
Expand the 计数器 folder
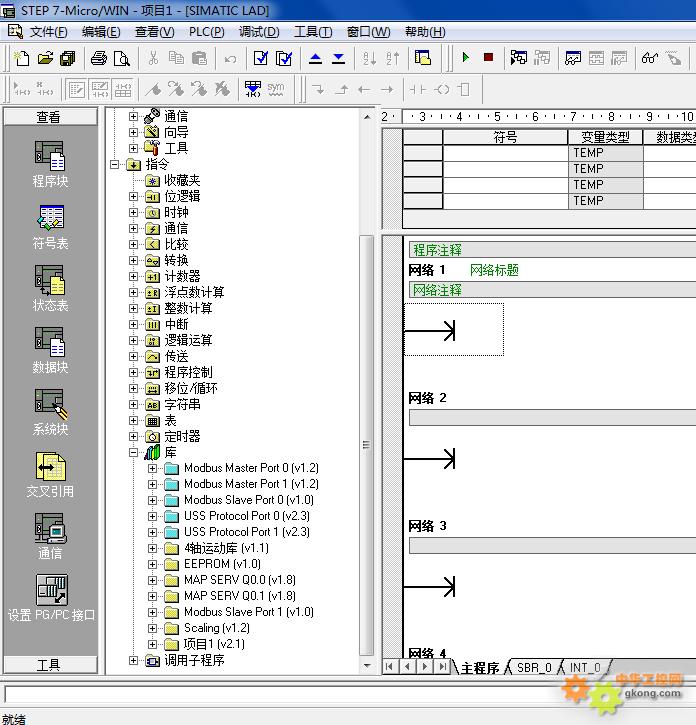[x=134, y=276]
